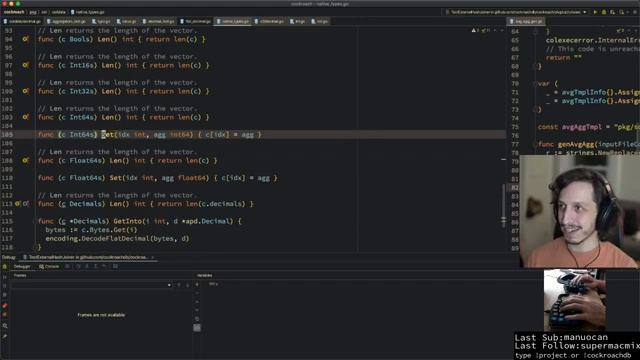The image size is (640, 360).
Task: Click the Float64s Set function on line 110
Action: [116, 178]
